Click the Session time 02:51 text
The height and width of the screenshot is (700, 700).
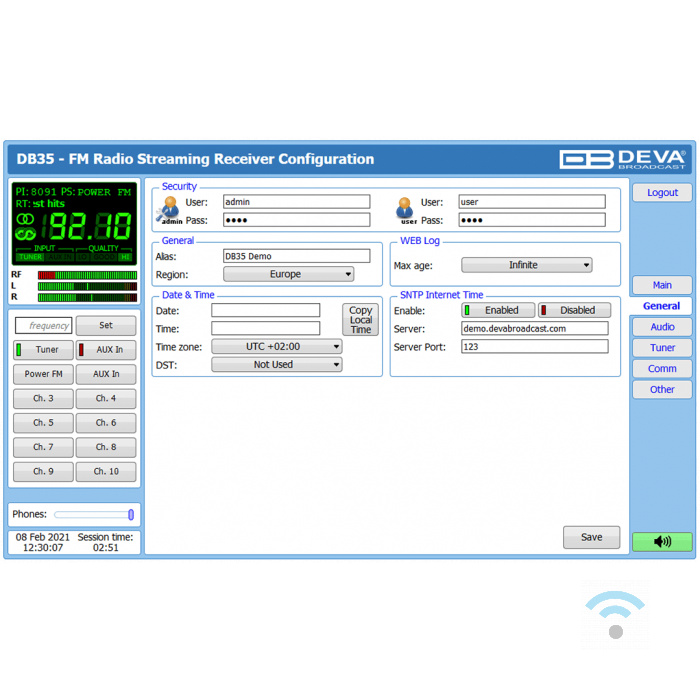pos(105,542)
